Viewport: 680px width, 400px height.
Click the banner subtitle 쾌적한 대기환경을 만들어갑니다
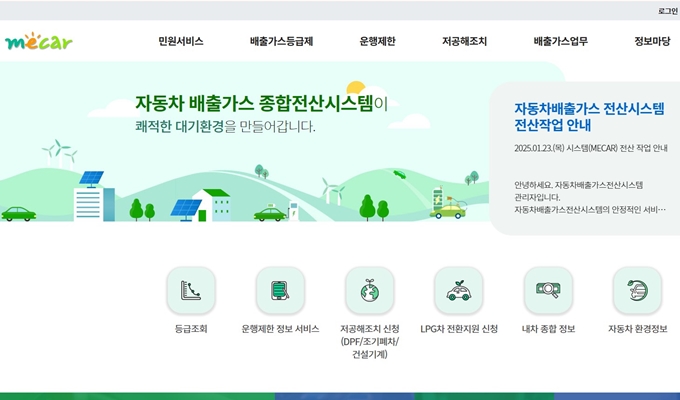tap(225, 127)
